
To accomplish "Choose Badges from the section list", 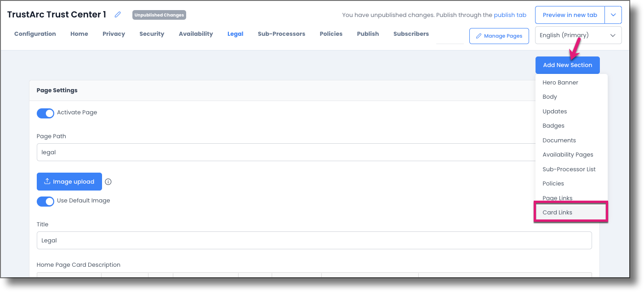I will click(553, 125).
